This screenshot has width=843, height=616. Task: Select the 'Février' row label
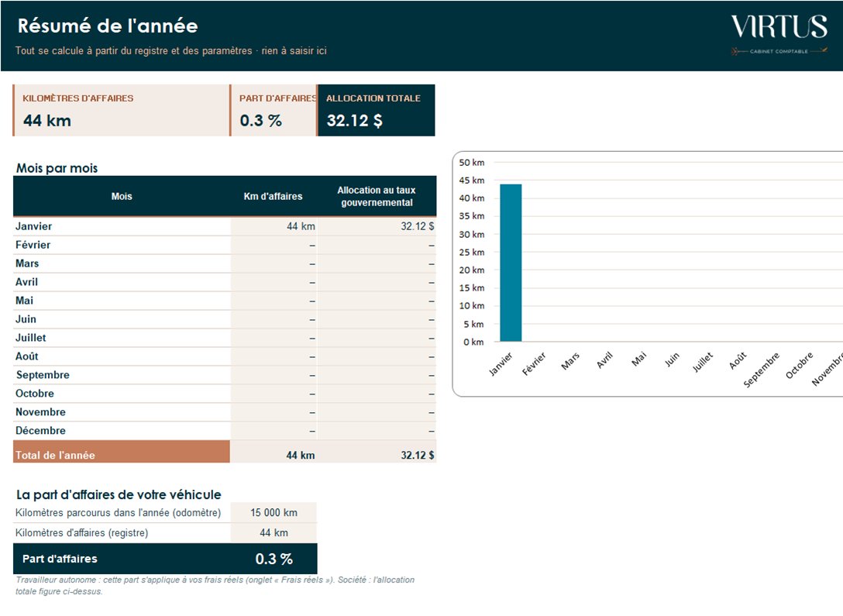(33, 245)
